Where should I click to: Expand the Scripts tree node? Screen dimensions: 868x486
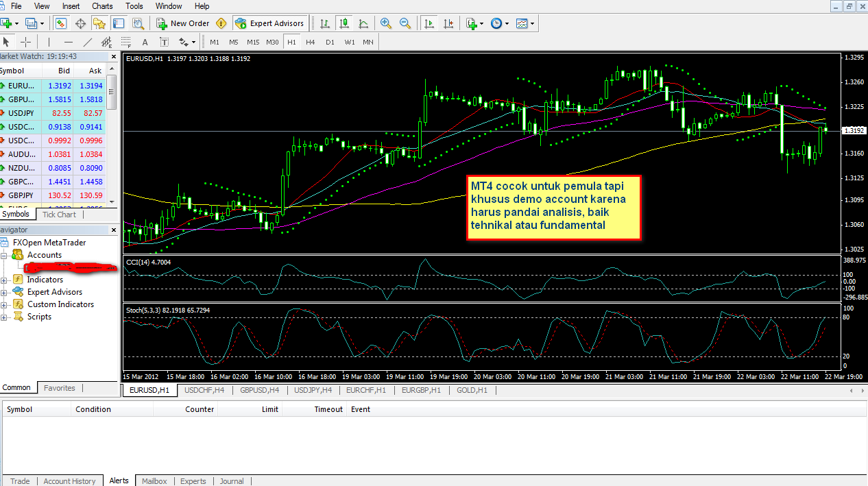point(4,317)
